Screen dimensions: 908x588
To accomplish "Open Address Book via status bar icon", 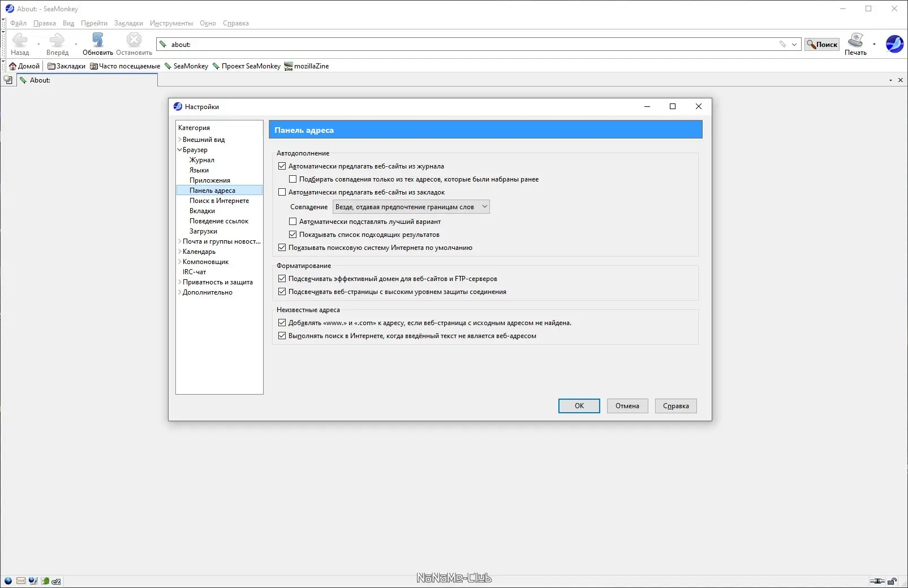I will 45,581.
